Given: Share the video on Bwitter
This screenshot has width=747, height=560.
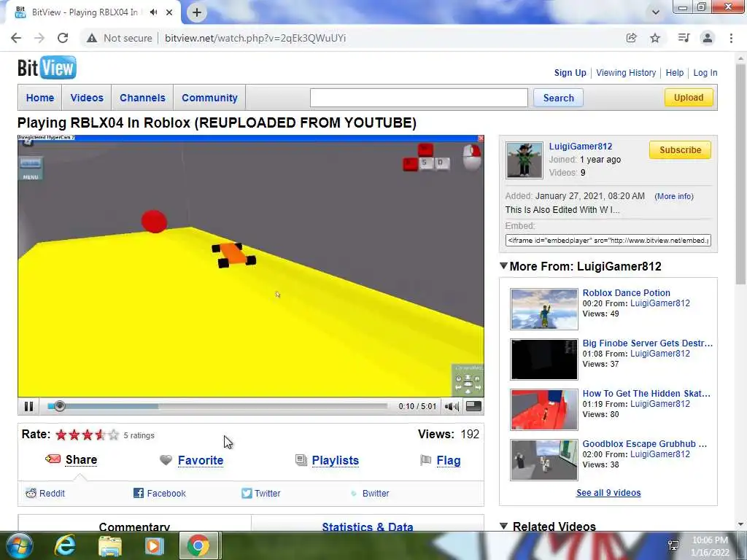Looking at the screenshot, I should (376, 494).
